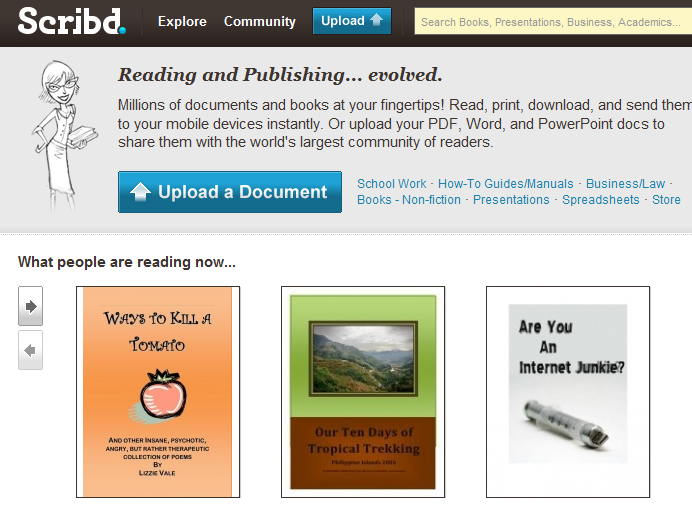The height and width of the screenshot is (516, 692).
Task: Open the Explore menu
Action: point(182,21)
